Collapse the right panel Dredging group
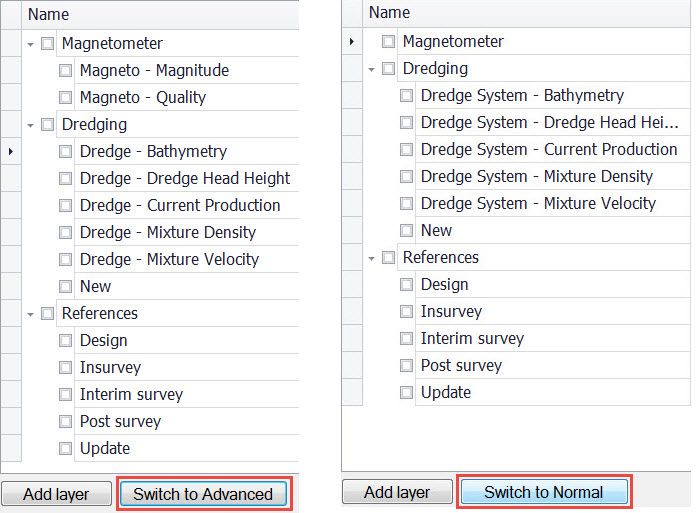This screenshot has height=513, width=699. (372, 70)
